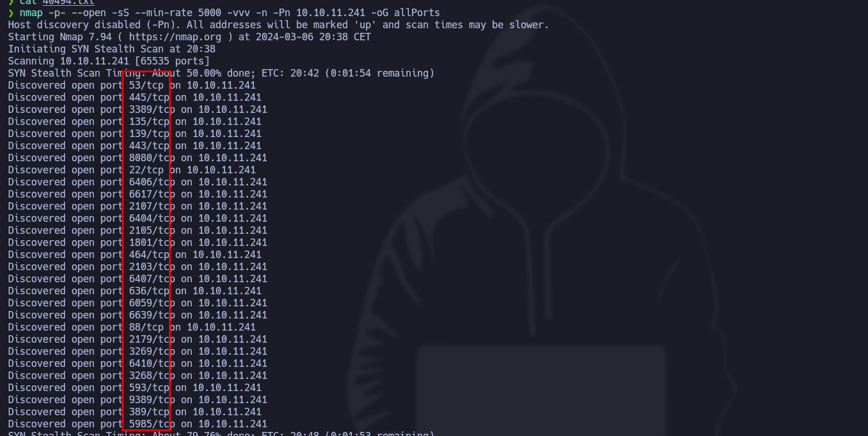Click the 9389/tcp port entry
Screen dimensions: 868x436
pyautogui.click(x=152, y=400)
